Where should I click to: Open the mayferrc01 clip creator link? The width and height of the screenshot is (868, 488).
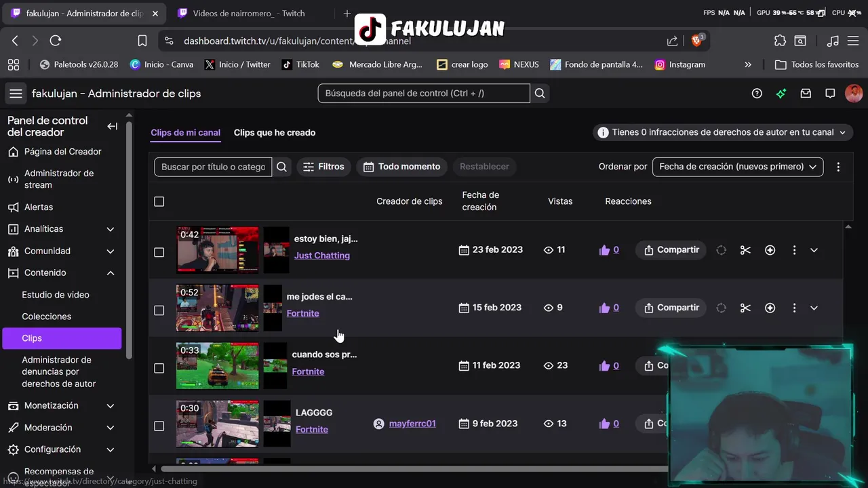coord(412,424)
